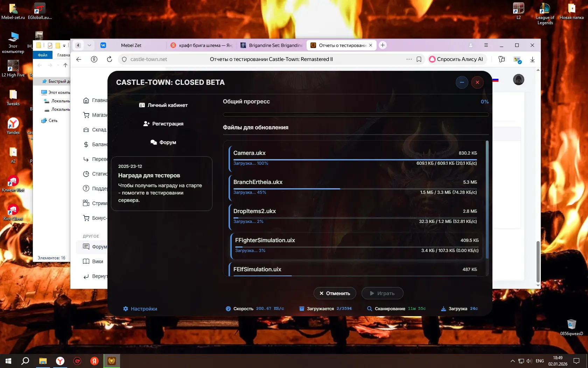This screenshot has width=588, height=368.
Task: Click the user avatar on webpage
Action: tap(518, 80)
